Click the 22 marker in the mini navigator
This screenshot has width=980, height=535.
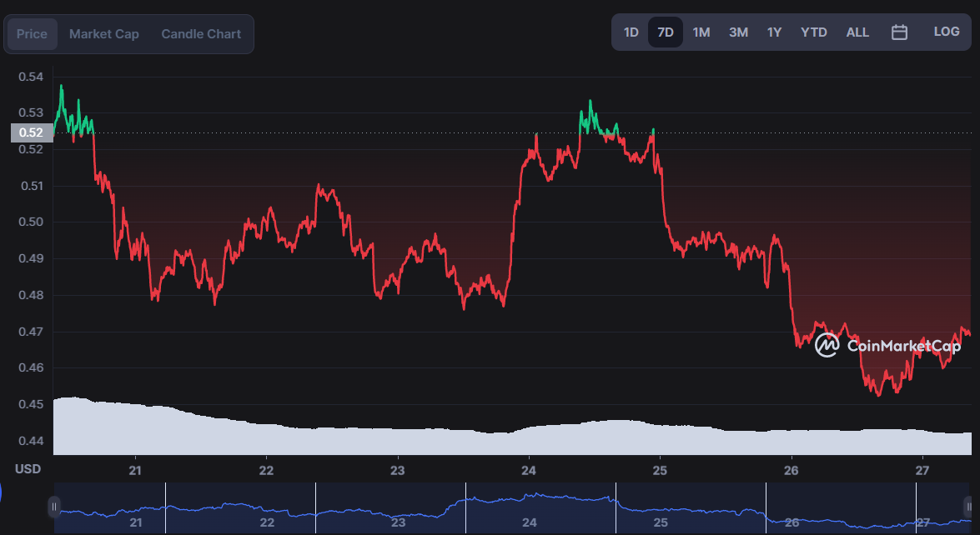click(267, 522)
